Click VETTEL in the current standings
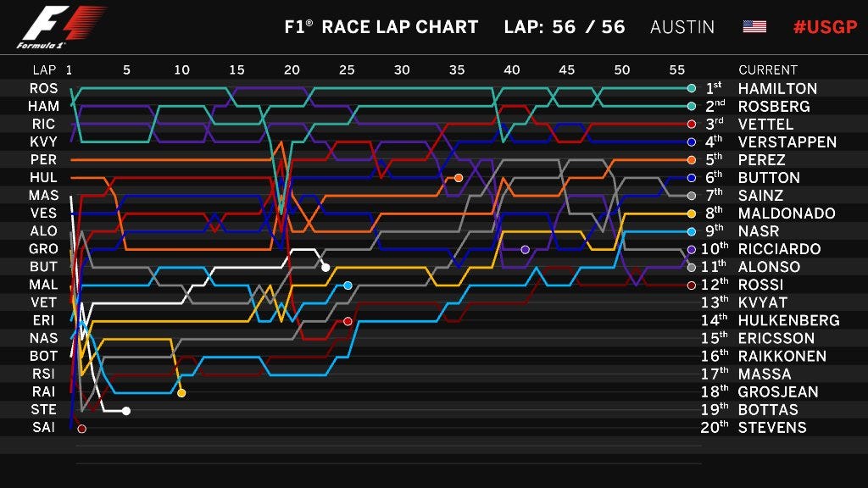 coord(765,124)
